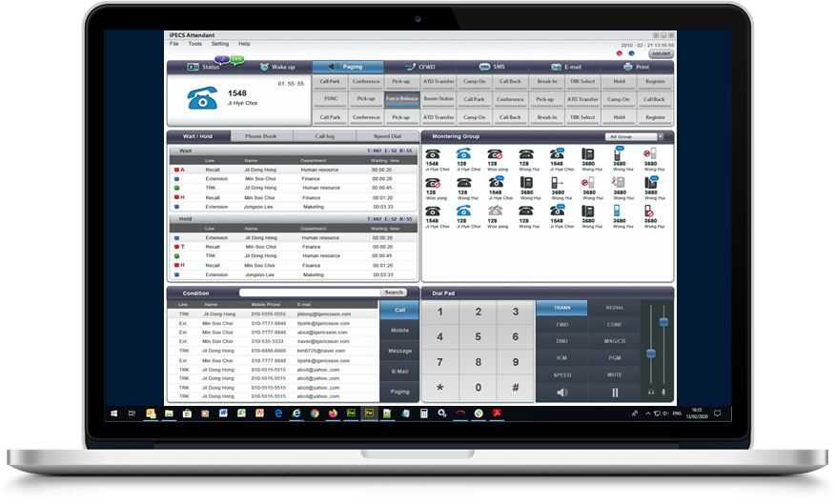
Task: Open the Tools menu
Action: (x=194, y=44)
